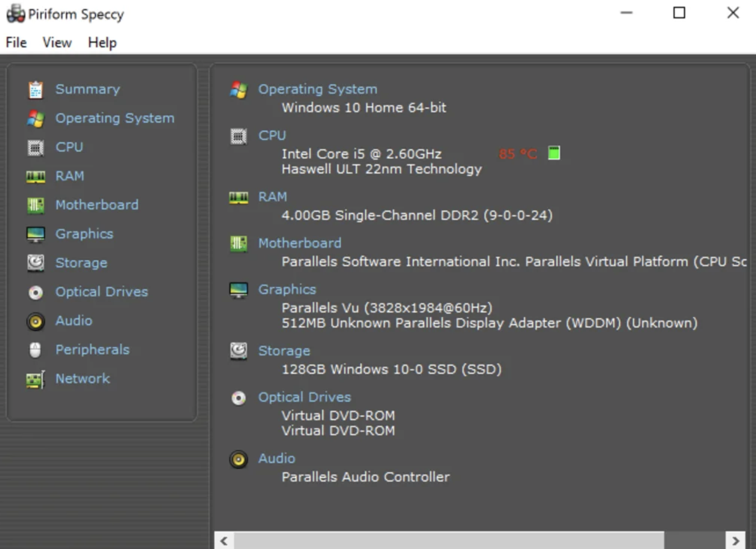Click the Storage heading link in summary

click(284, 351)
